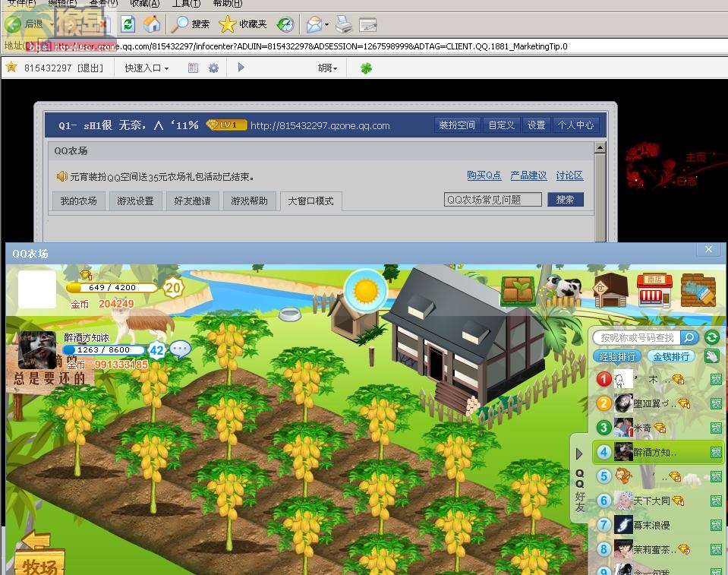Switch to 我的农场 tab
This screenshot has height=575, width=728.
78,201
